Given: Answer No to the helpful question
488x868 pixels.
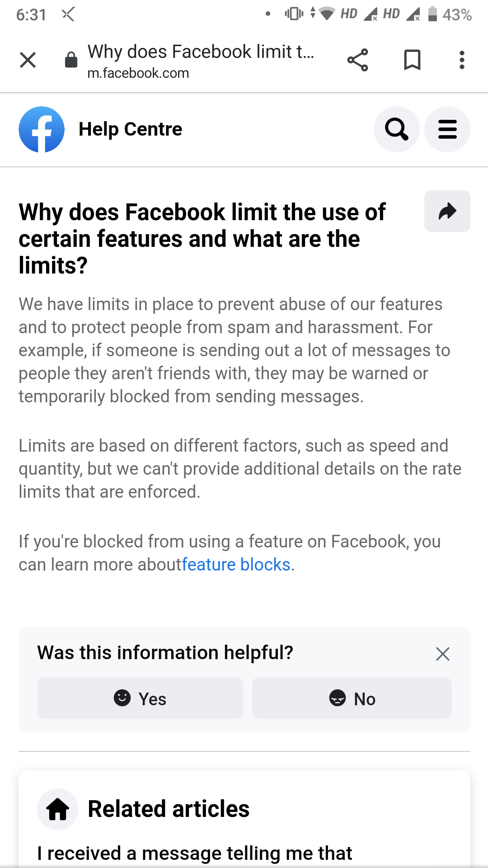Looking at the screenshot, I should pyautogui.click(x=352, y=698).
